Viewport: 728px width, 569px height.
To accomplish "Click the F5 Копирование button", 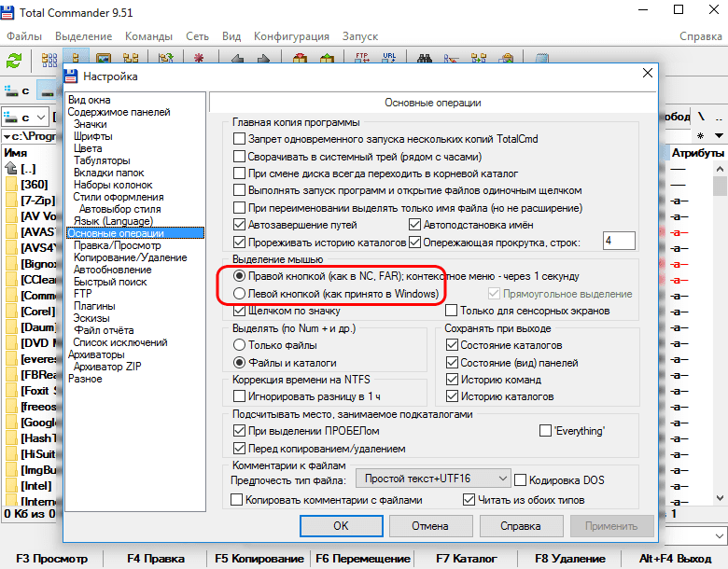I will (259, 559).
